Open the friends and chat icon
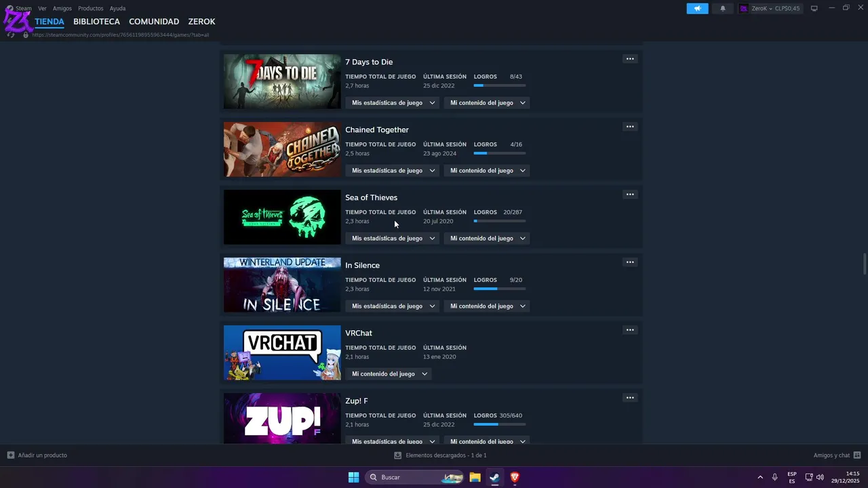Image resolution: width=868 pixels, height=488 pixels. (857, 455)
